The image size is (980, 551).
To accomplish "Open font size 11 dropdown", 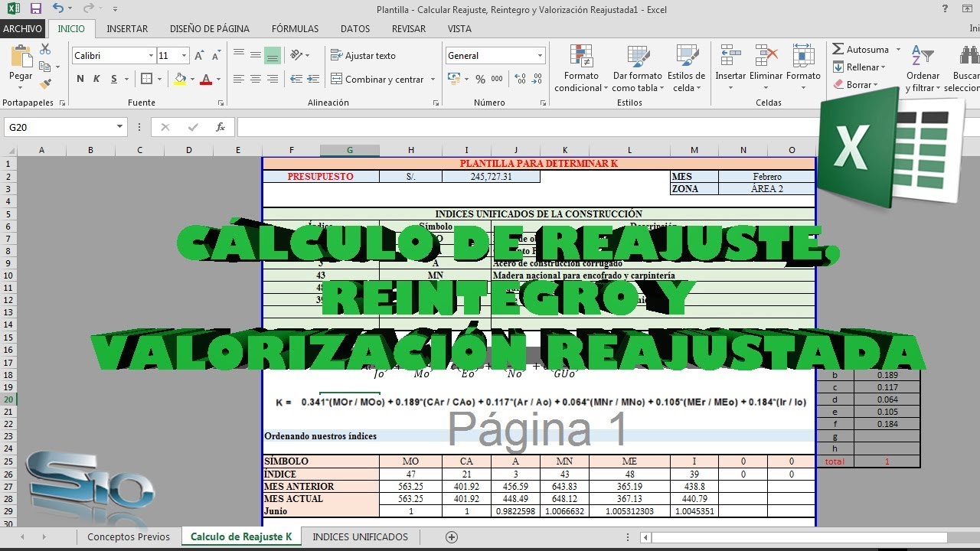I will click(184, 56).
